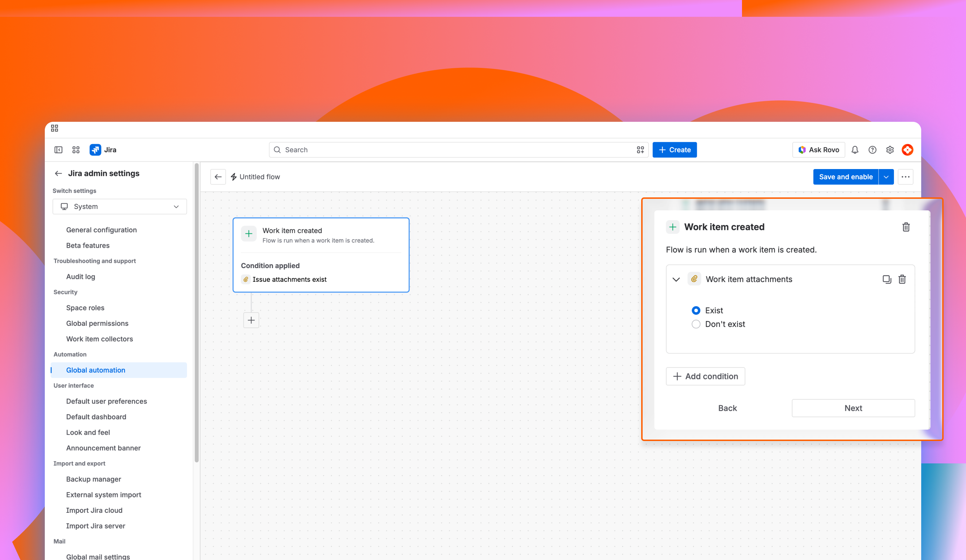Select the Work item created flow card
Viewport: 966px width, 560px height.
(321, 255)
